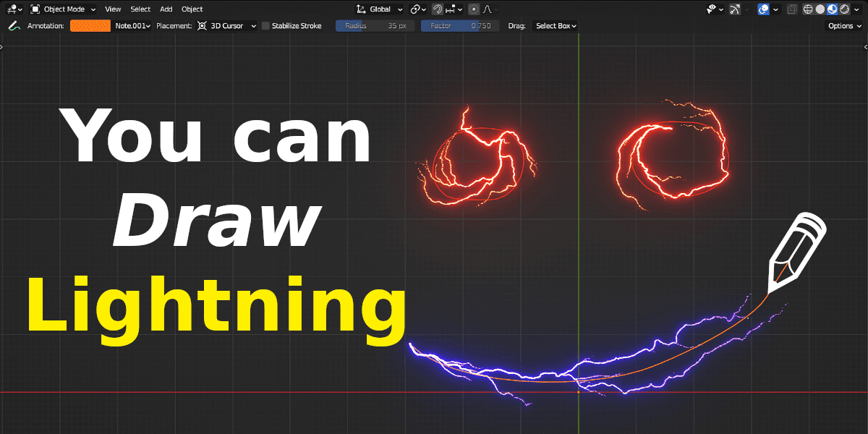Switch to solid viewport shading

(x=820, y=9)
